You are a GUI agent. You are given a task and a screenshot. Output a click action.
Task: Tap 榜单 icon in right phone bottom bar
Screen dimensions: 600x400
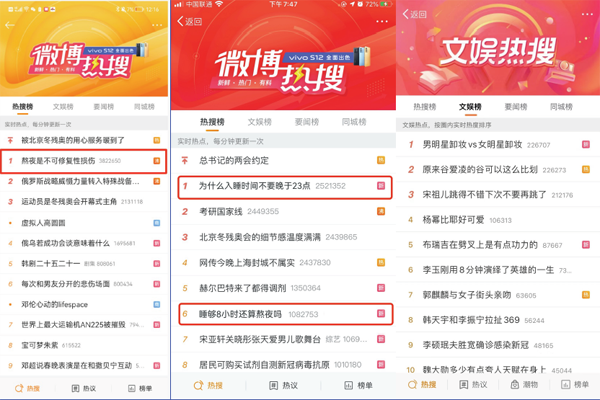tap(574, 385)
